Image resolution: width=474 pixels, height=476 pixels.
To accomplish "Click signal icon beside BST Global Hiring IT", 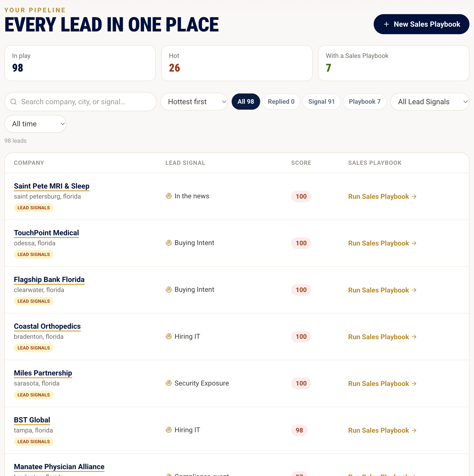I will (168, 430).
